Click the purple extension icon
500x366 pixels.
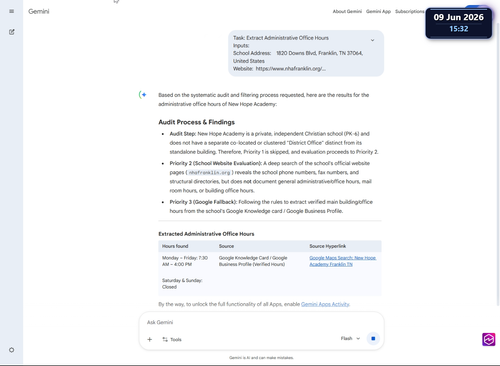coord(489,339)
